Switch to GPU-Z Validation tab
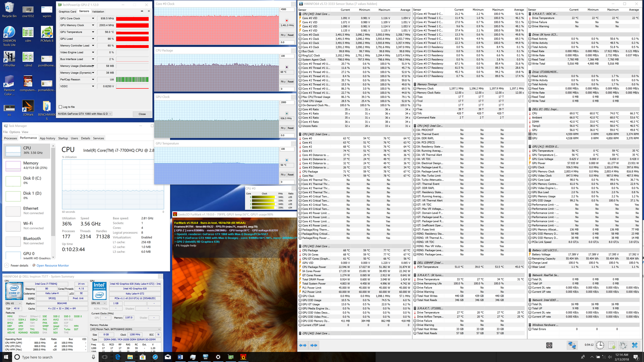 tap(98, 11)
